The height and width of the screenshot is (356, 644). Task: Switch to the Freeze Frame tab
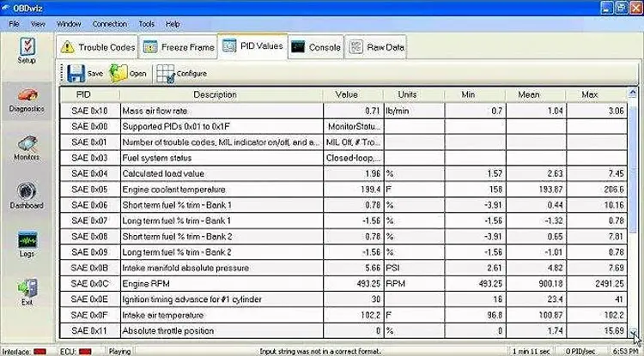click(179, 47)
